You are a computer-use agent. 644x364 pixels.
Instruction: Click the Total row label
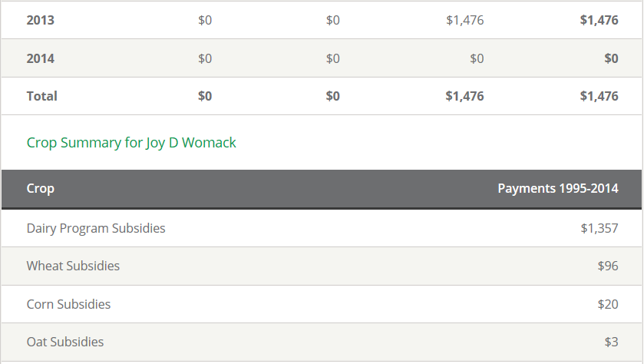point(41,96)
